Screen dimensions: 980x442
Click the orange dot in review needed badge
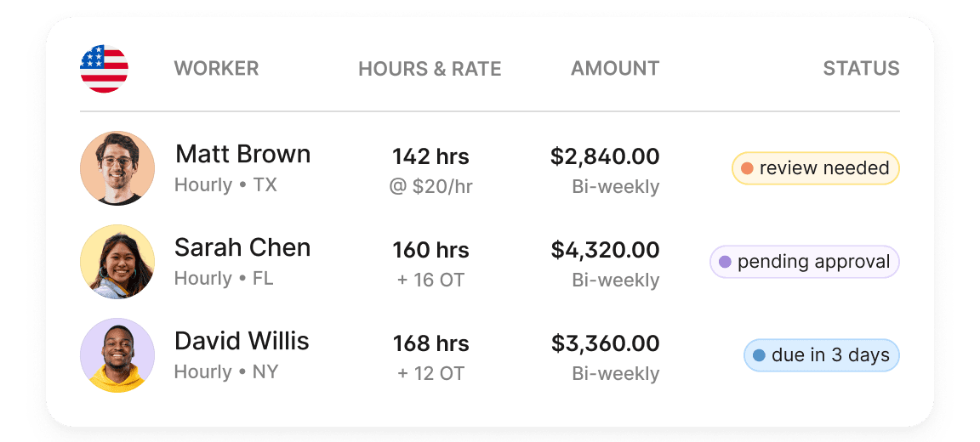point(747,168)
